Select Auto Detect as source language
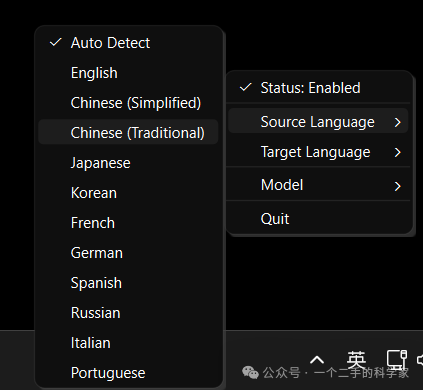The width and height of the screenshot is (423, 390). [x=128, y=43]
